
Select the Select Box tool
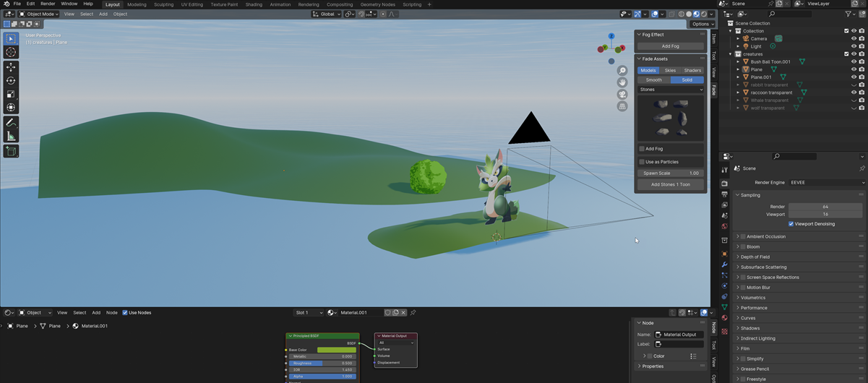(11, 38)
